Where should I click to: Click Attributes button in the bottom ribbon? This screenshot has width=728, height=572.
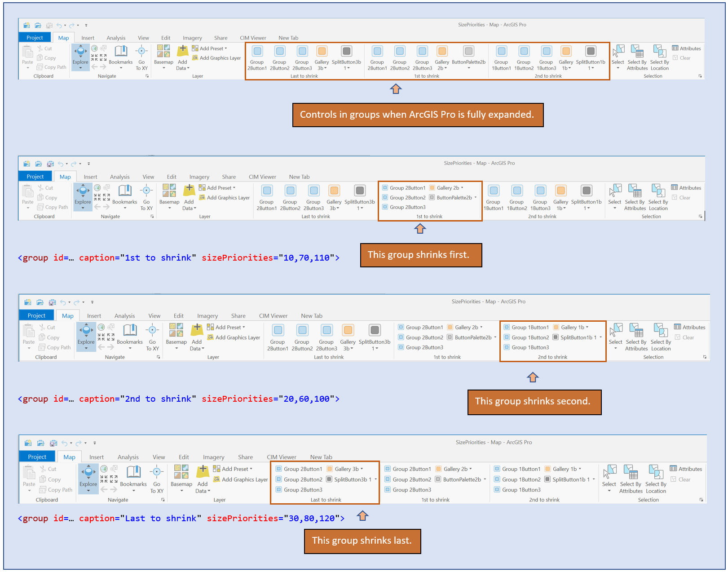[686, 469]
